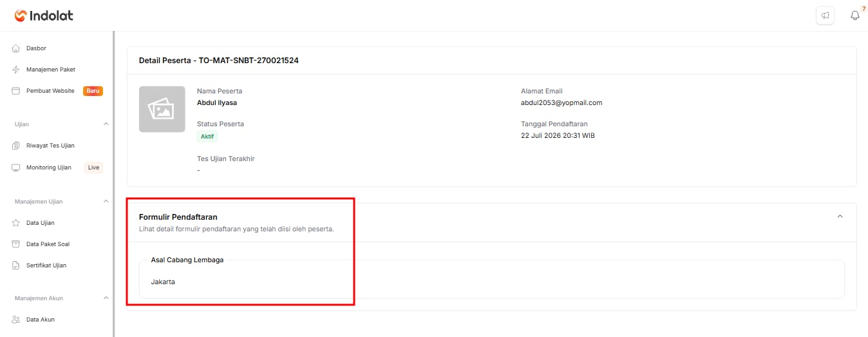This screenshot has width=868, height=337.
Task: Click the Tes Ujian Terakhir label
Action: coord(226,159)
